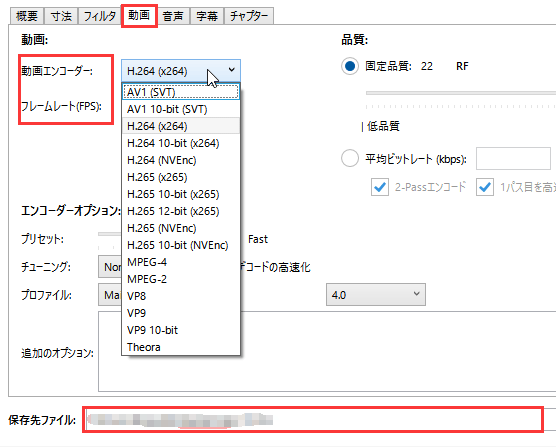Open the 字幕 tab
556x447 pixels.
[207, 16]
